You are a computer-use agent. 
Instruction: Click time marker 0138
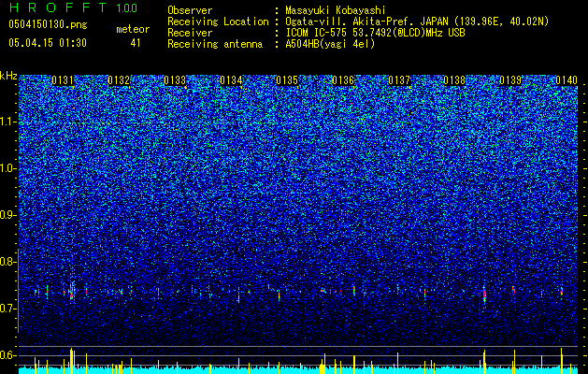455,80
